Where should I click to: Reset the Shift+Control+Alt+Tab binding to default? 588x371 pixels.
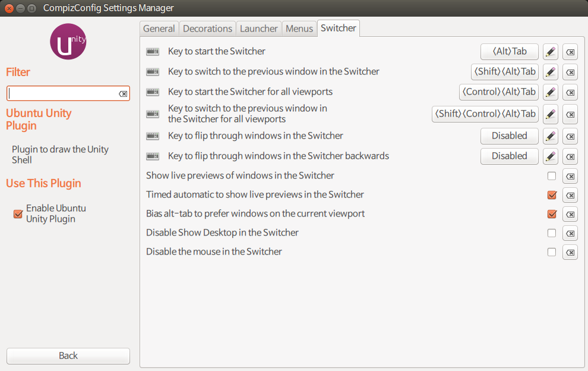click(570, 114)
